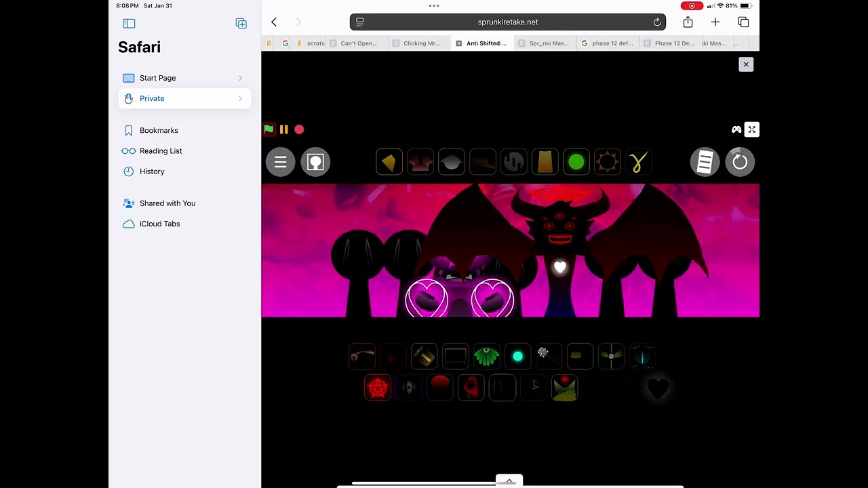Tap the multitasking three-dots at top
This screenshot has height=488, width=868.
pos(434,5)
